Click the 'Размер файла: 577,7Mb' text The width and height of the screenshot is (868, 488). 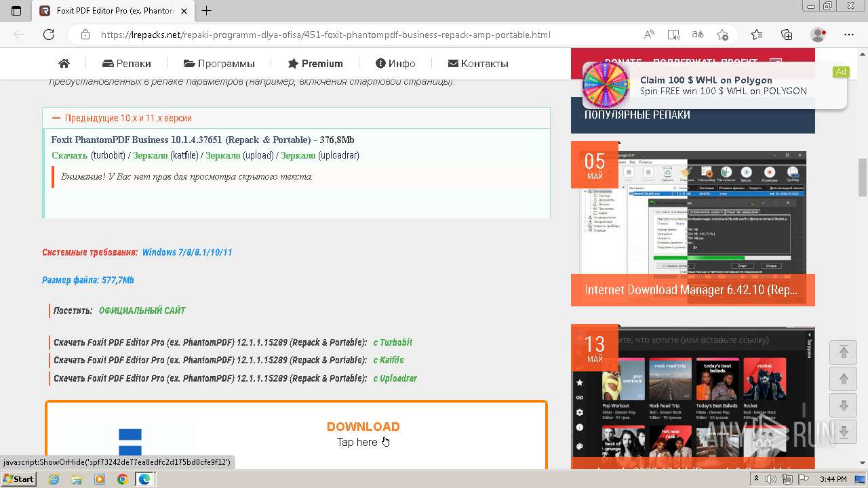tap(88, 280)
